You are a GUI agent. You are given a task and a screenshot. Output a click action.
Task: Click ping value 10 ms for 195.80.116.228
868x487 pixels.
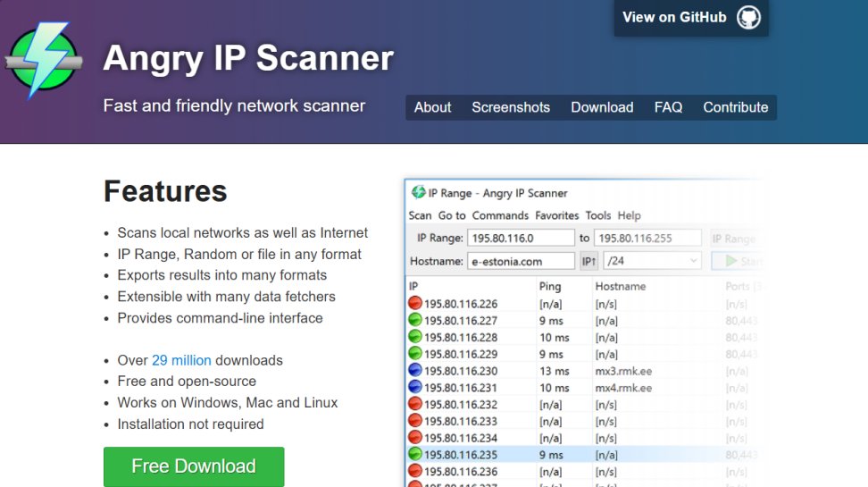pos(555,338)
